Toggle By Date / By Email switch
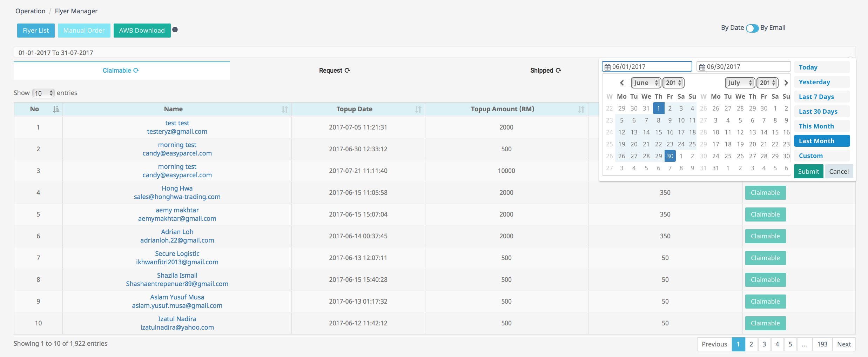 [x=752, y=28]
